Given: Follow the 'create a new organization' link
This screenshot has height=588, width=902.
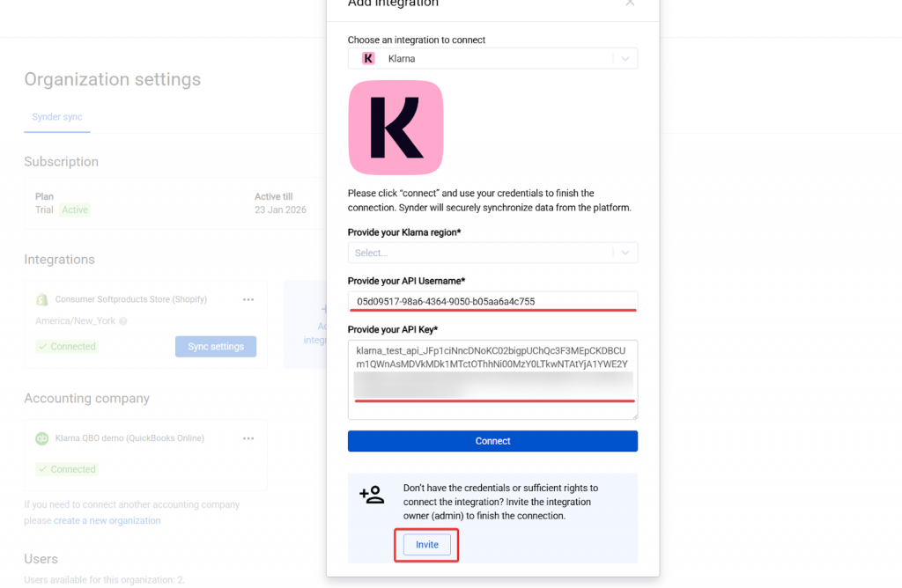Looking at the screenshot, I should pos(107,521).
